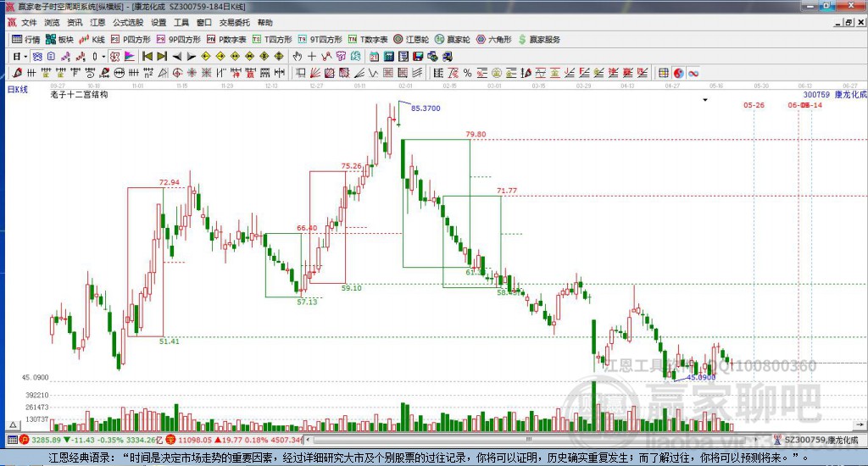Open the 浏览 menu

coord(52,23)
